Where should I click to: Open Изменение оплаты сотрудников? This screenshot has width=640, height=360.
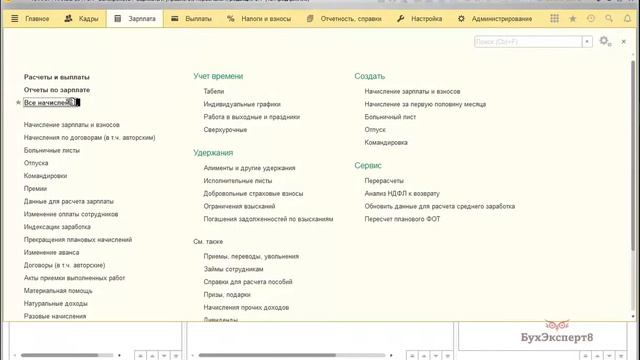tap(71, 214)
